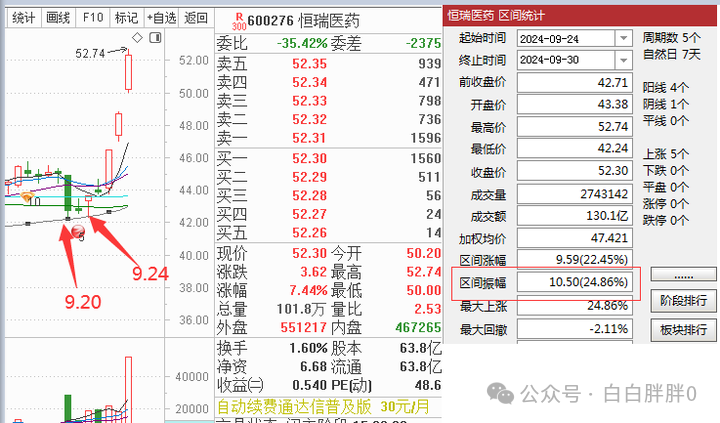This screenshot has width=720, height=423.
Task: Click the 涨幅 value 7.44%
Action: click(x=308, y=290)
